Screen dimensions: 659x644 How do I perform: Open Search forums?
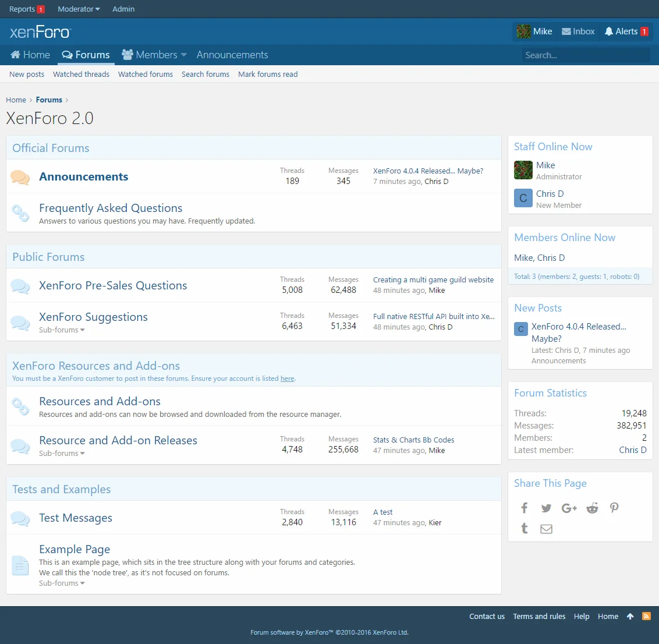coord(206,75)
